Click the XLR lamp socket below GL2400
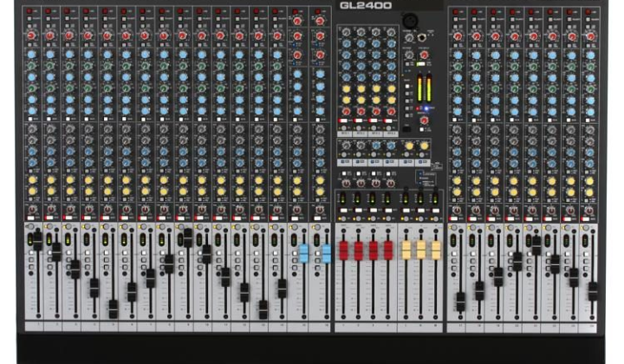This screenshot has height=364, width=624. [409, 19]
